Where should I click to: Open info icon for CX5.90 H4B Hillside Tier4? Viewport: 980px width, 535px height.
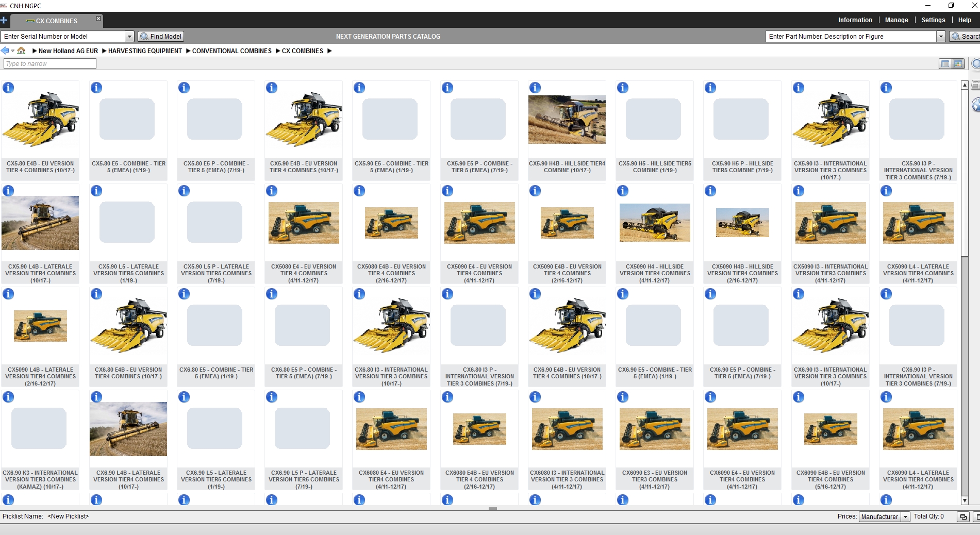coord(535,88)
